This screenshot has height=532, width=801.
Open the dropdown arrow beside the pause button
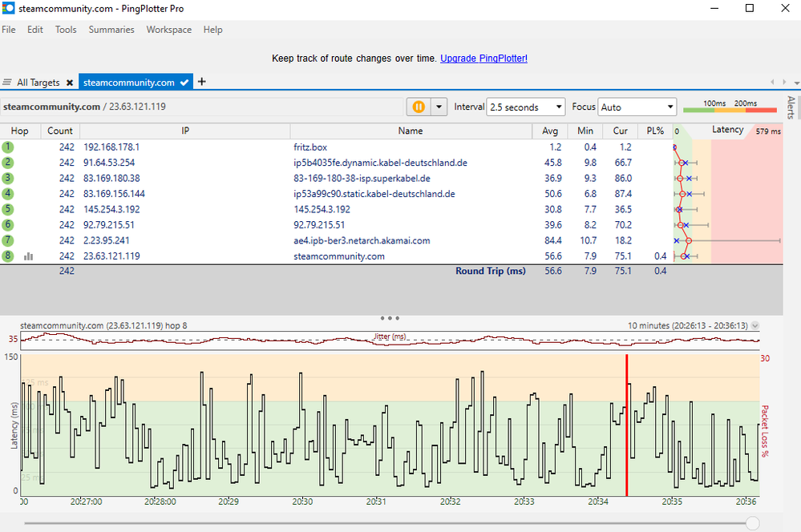tap(439, 107)
